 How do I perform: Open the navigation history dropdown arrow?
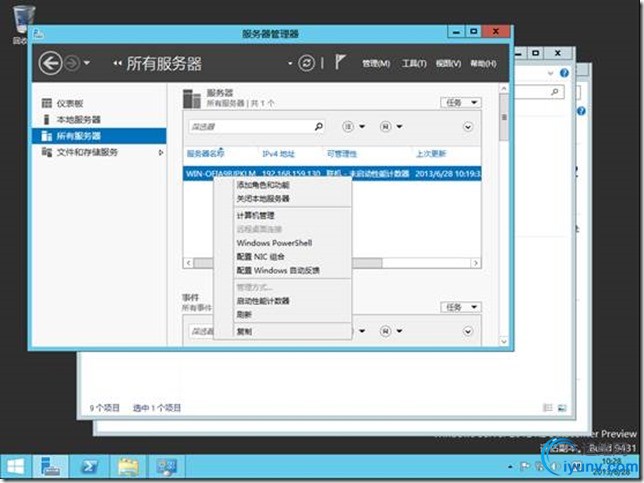tap(87, 63)
